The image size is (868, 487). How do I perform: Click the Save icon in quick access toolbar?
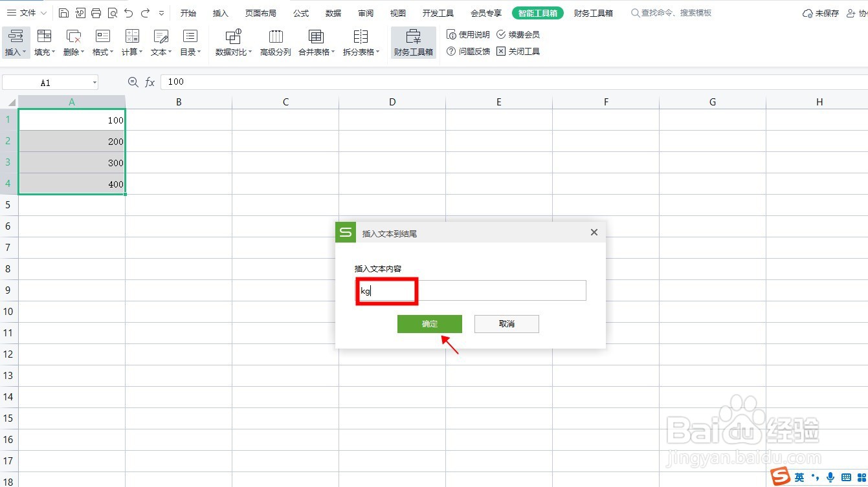[x=63, y=13]
